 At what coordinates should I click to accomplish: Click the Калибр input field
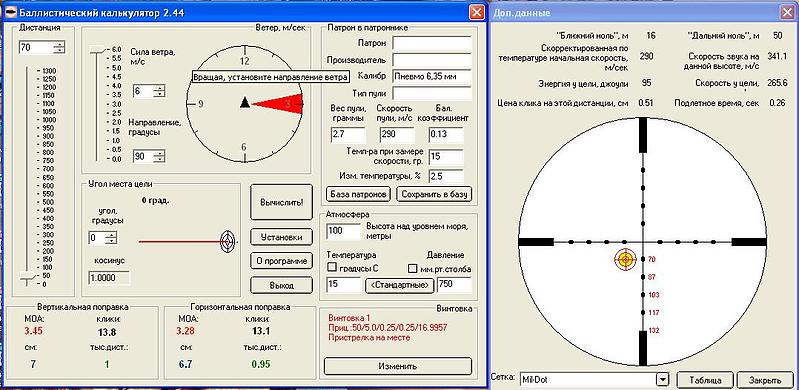click(x=432, y=76)
